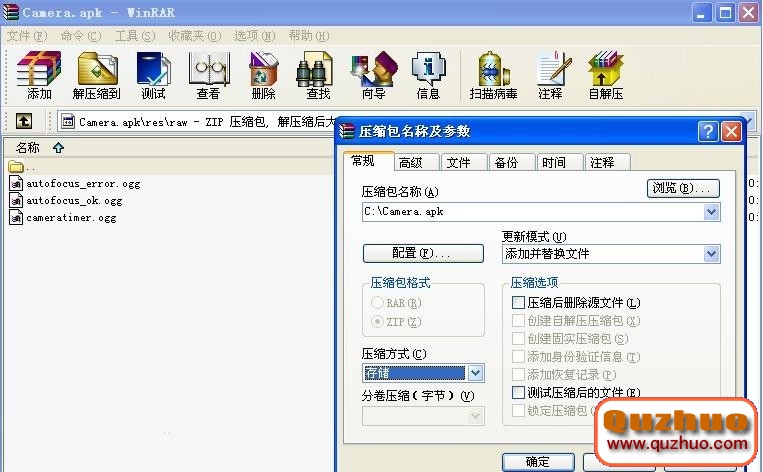The image size is (763, 472).
Task: Click the WinRAR title bar books icon
Action: pyautogui.click(x=11, y=12)
